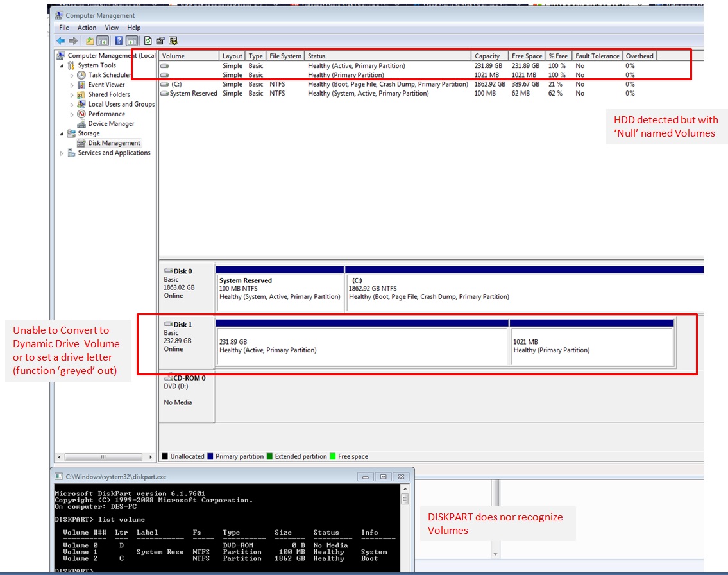This screenshot has height=575, width=728.
Task: Select the 231.89 GB partition on Disk 1
Action: (362, 343)
